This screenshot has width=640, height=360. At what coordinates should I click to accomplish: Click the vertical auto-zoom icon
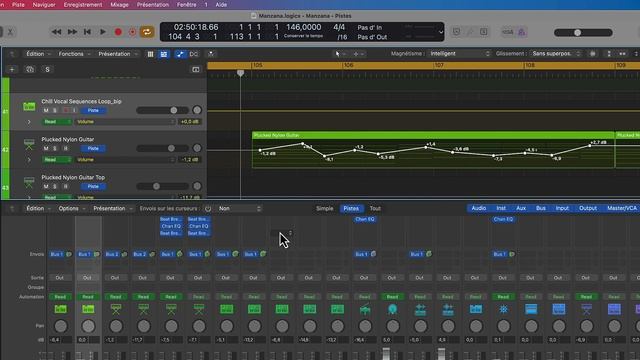[x=609, y=53]
